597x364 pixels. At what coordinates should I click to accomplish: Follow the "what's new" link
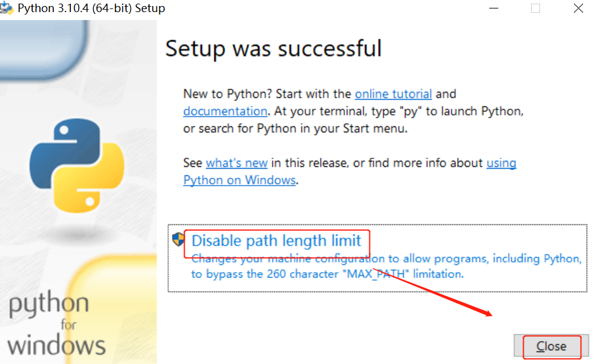click(236, 163)
